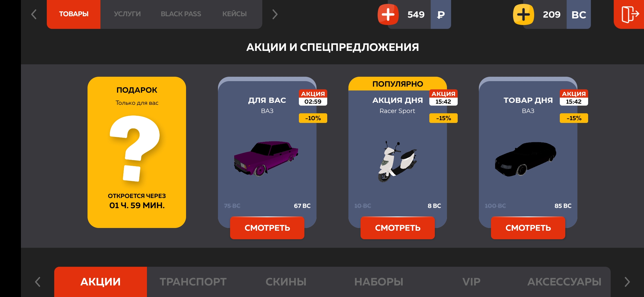Select the white Racer Sport scooter image
The height and width of the screenshot is (297, 644).
(x=397, y=162)
